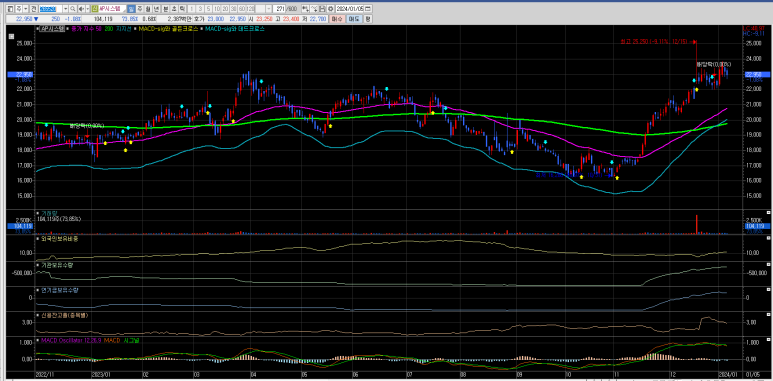This screenshot has width=773, height=381.
Task: Select the 외국인보유비중 panel label
Action: [x=60, y=239]
